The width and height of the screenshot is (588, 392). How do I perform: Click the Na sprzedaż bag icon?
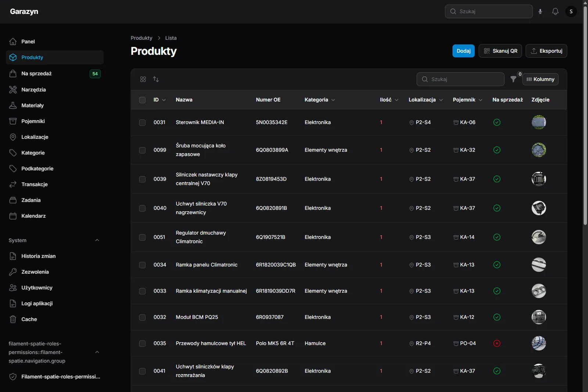point(13,74)
